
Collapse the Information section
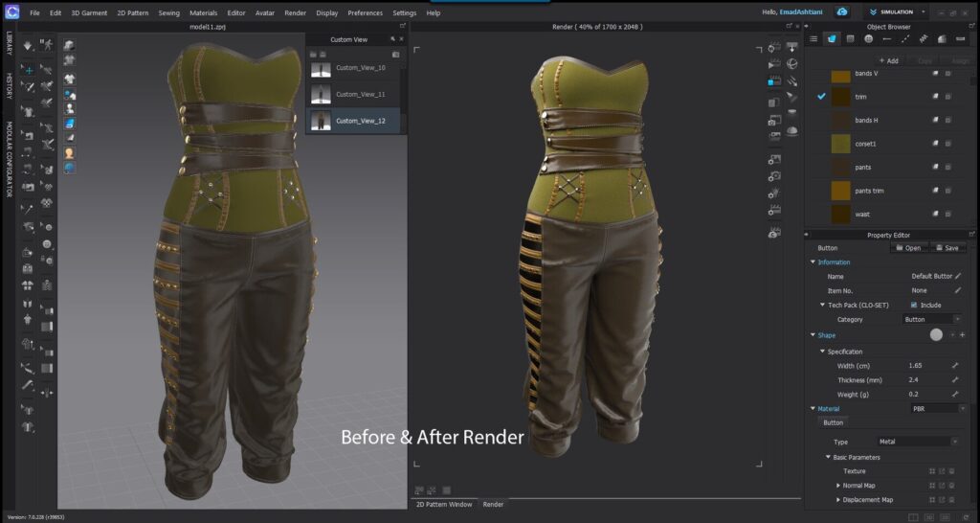pos(813,261)
